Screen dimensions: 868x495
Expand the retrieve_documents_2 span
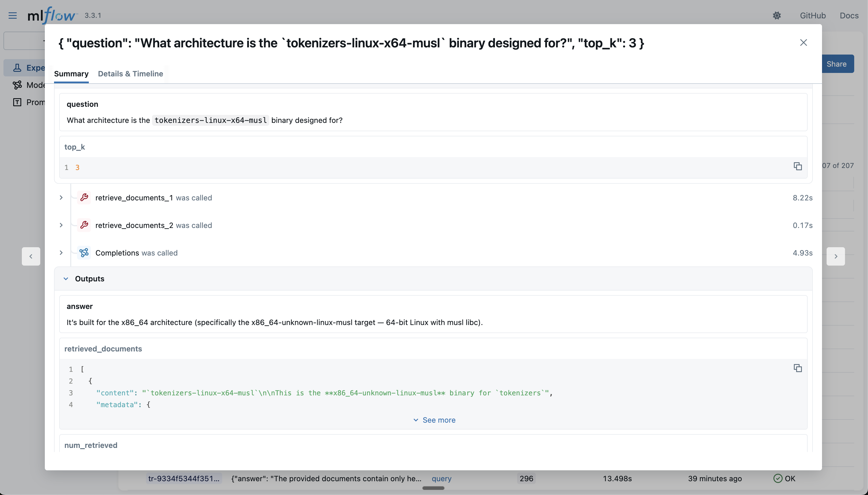(x=61, y=225)
